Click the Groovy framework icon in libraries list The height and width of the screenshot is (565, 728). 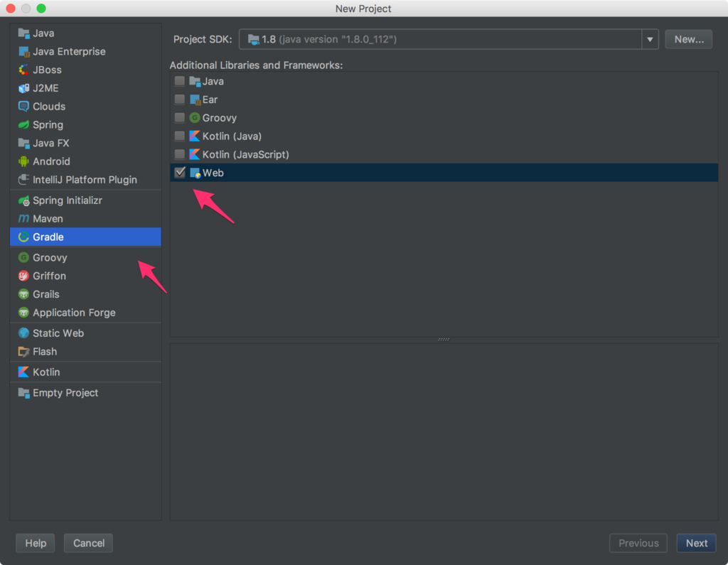(x=195, y=118)
